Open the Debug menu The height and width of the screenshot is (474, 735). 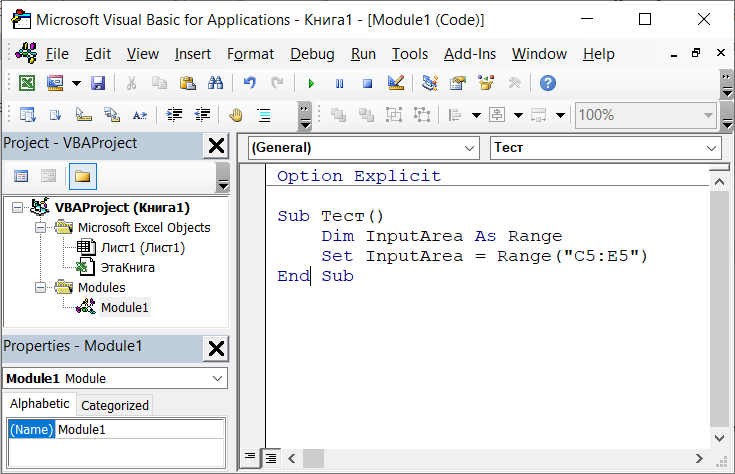pos(312,54)
